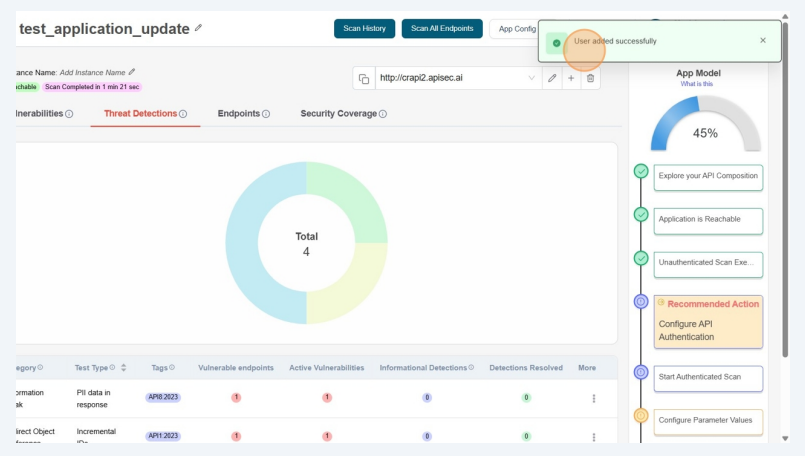
Task: Click the What is this link
Action: click(x=697, y=84)
